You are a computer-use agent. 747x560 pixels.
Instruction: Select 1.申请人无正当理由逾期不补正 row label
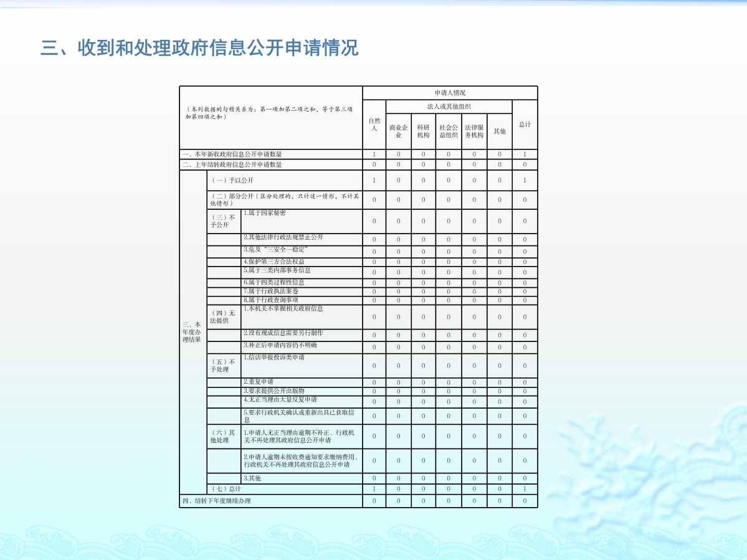click(302, 436)
